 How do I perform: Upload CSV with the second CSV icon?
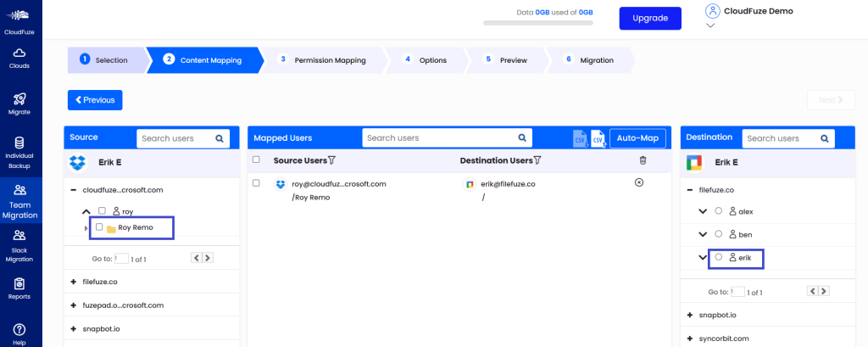[x=598, y=138]
